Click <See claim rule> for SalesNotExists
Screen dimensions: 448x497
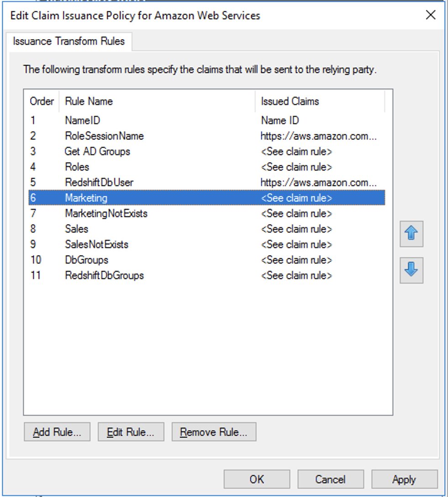point(297,244)
